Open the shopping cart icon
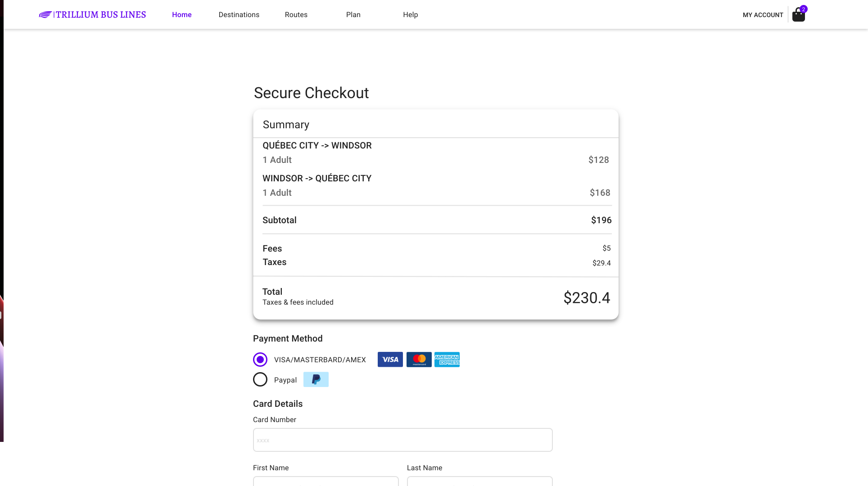 [798, 14]
